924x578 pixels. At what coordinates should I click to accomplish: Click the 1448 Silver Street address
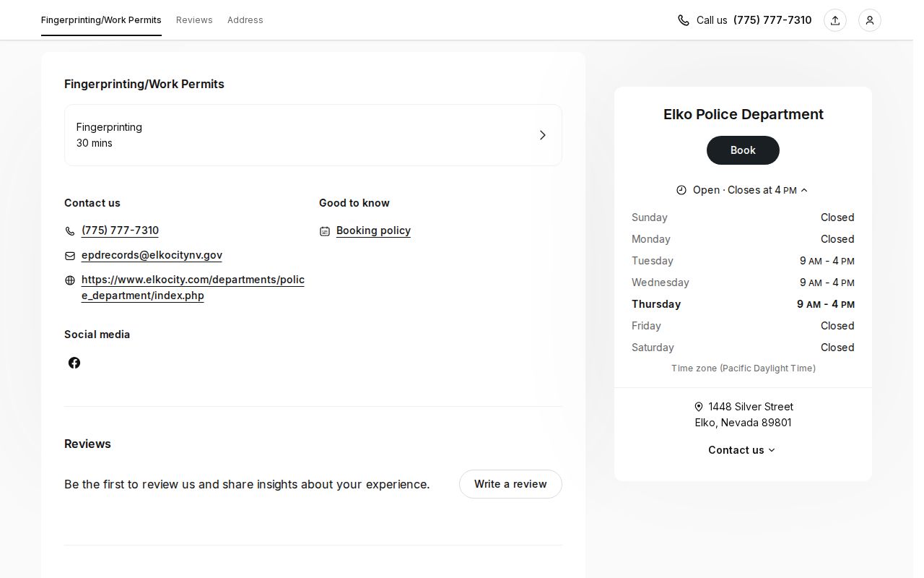coord(743,415)
